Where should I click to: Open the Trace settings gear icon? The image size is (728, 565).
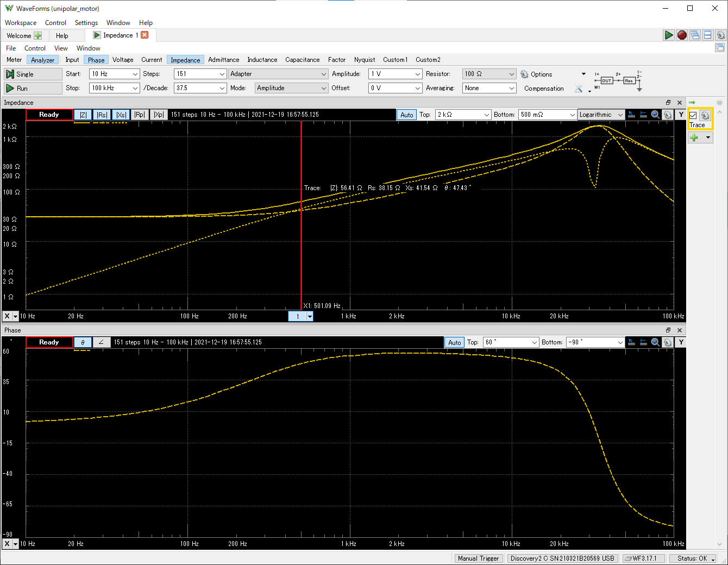pyautogui.click(x=705, y=115)
